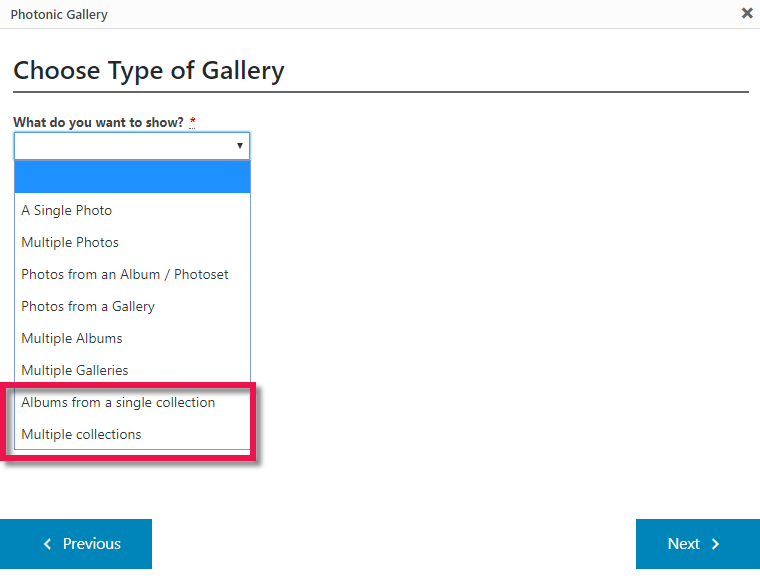Go back with the Previous button
The width and height of the screenshot is (760, 581).
(76, 544)
